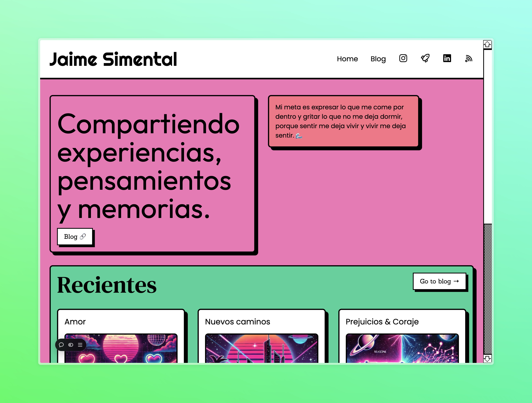Click the Amor post thumbnail with hearts

pos(121,348)
